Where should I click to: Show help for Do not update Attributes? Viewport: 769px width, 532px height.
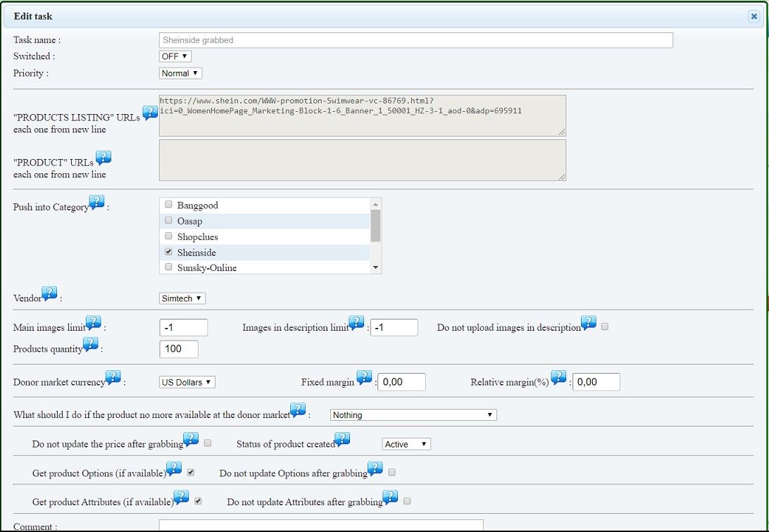[391, 498]
